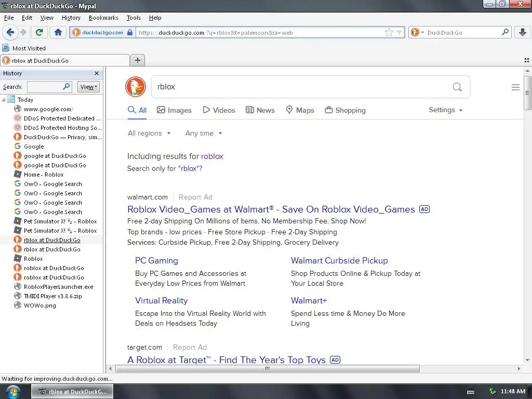Click Report Ad next to walmart.com
The height and width of the screenshot is (399, 532).
click(x=195, y=197)
